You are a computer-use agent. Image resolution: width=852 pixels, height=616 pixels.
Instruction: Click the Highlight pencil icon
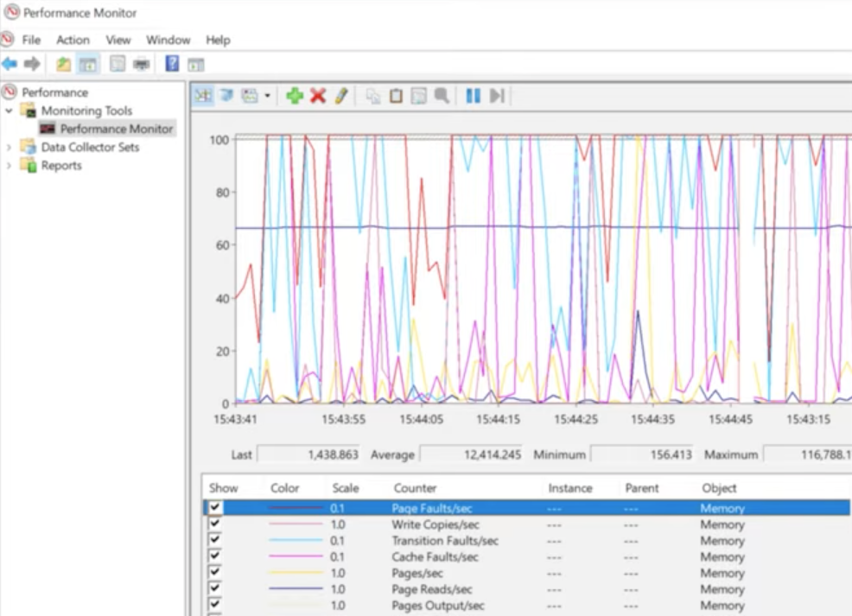[x=341, y=96]
